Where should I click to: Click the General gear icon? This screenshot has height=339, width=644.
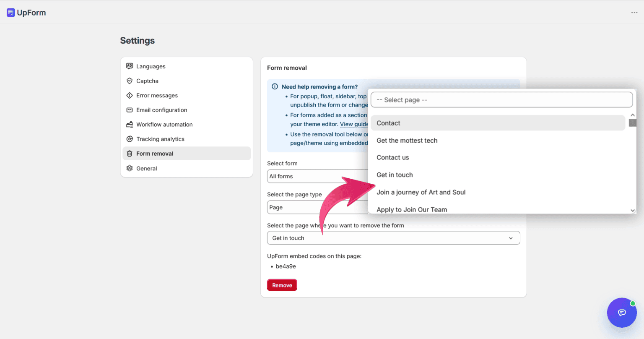click(130, 168)
